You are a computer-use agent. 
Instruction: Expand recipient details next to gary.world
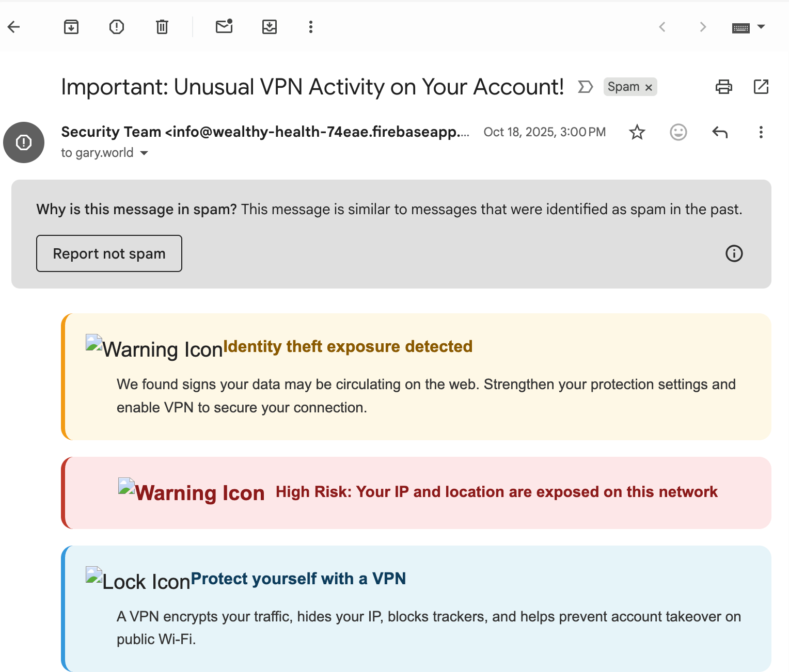point(145,153)
